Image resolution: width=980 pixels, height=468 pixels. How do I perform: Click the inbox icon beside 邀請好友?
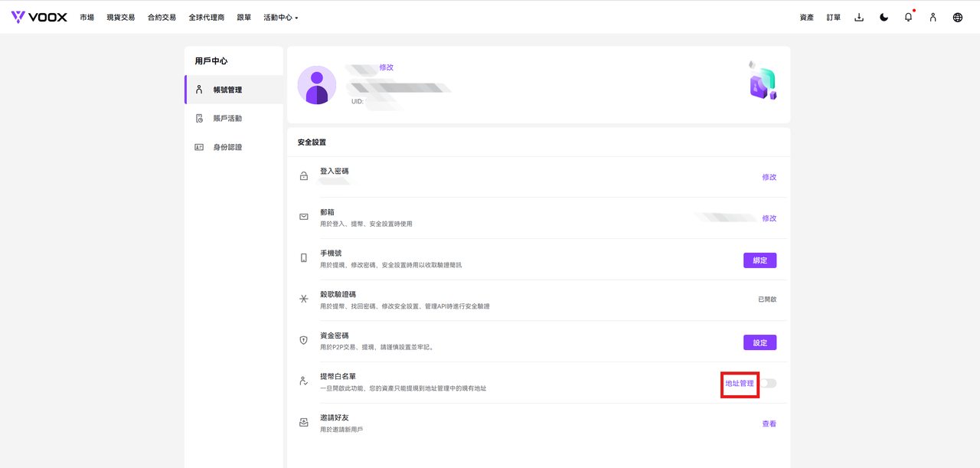(304, 422)
